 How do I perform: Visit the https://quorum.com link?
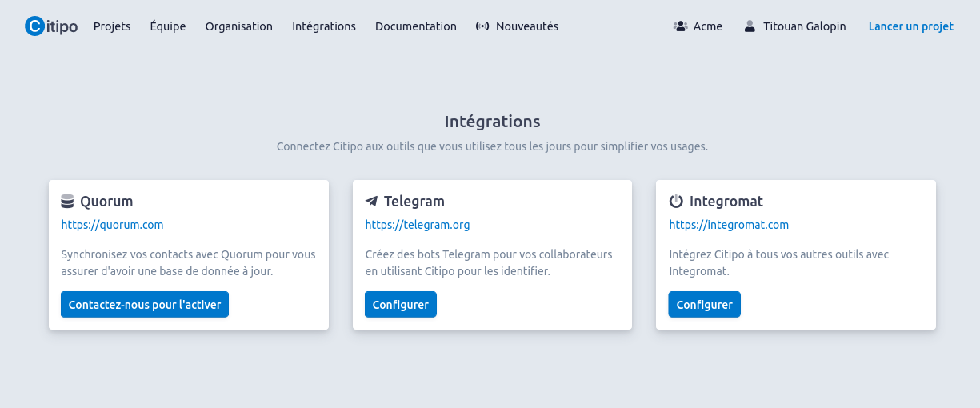pos(112,225)
